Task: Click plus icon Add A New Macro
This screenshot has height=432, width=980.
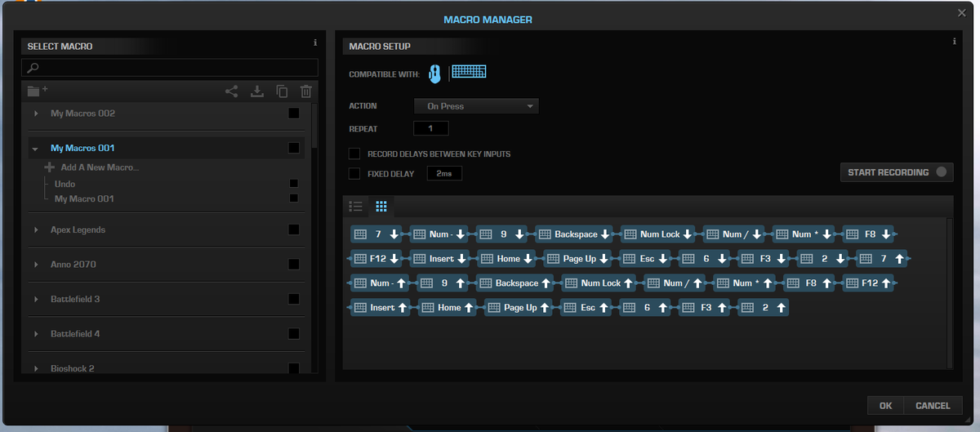Action: tap(50, 167)
